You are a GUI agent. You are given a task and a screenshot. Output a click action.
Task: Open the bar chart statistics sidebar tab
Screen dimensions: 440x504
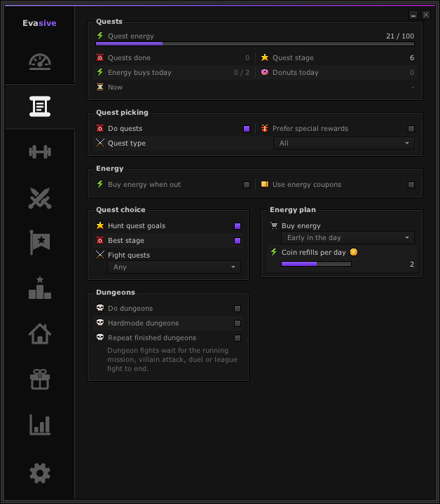pos(40,425)
